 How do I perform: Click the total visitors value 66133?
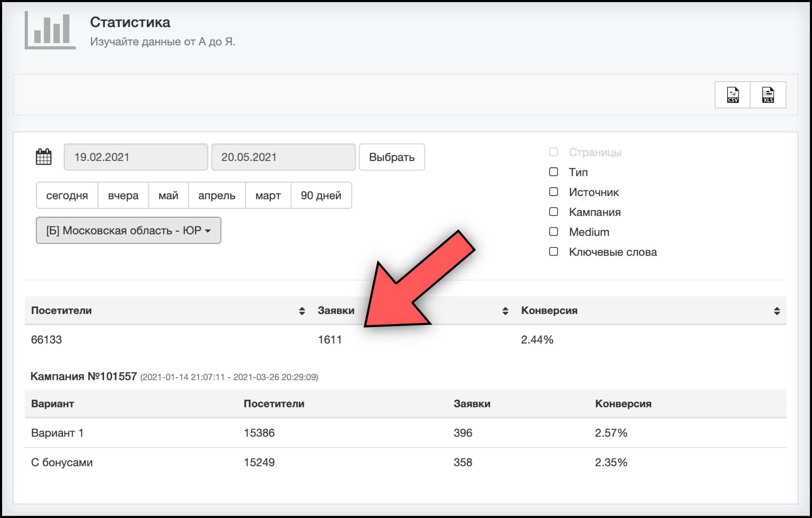pyautogui.click(x=47, y=340)
